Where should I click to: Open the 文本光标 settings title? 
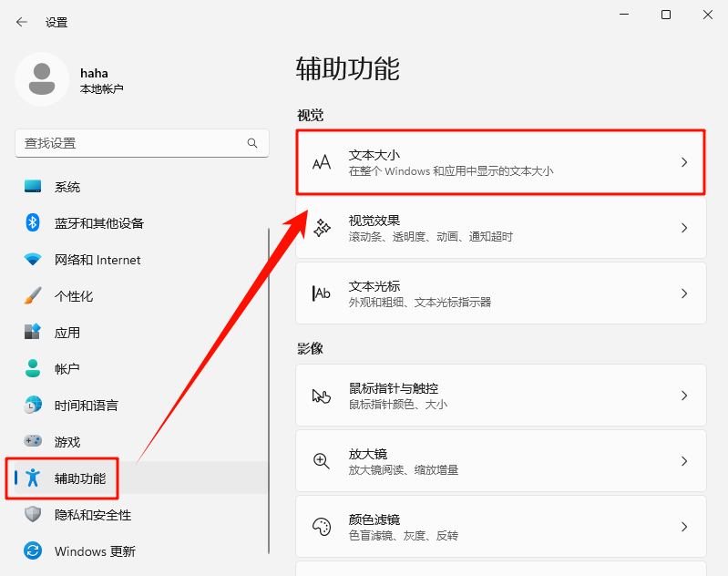(374, 286)
